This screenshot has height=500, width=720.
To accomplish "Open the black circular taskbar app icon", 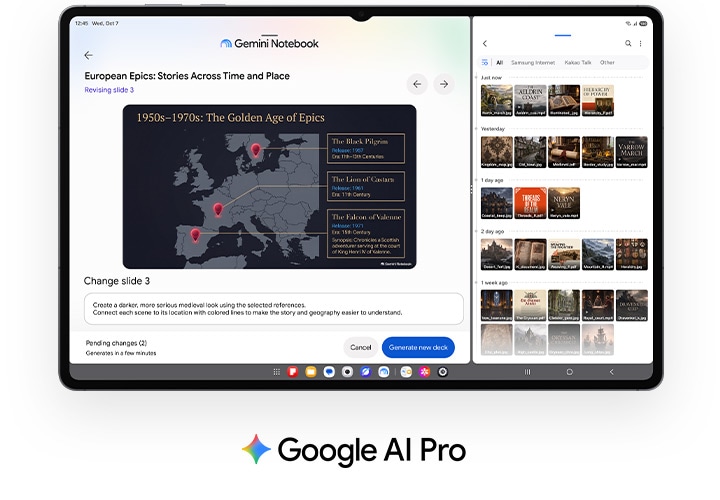I will coord(443,372).
